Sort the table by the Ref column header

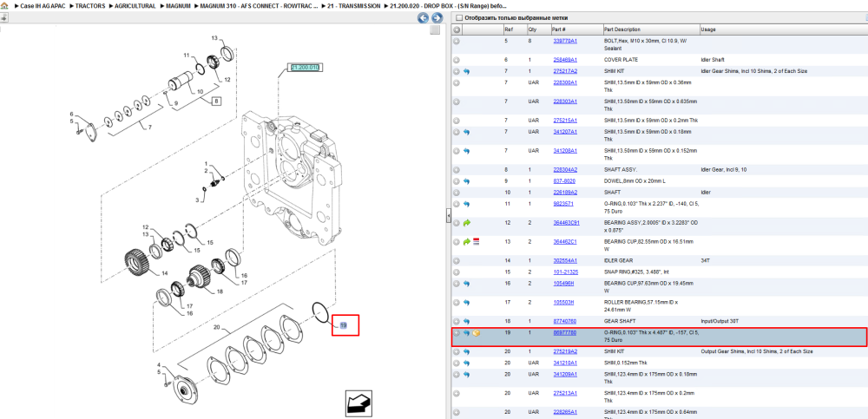[x=508, y=29]
